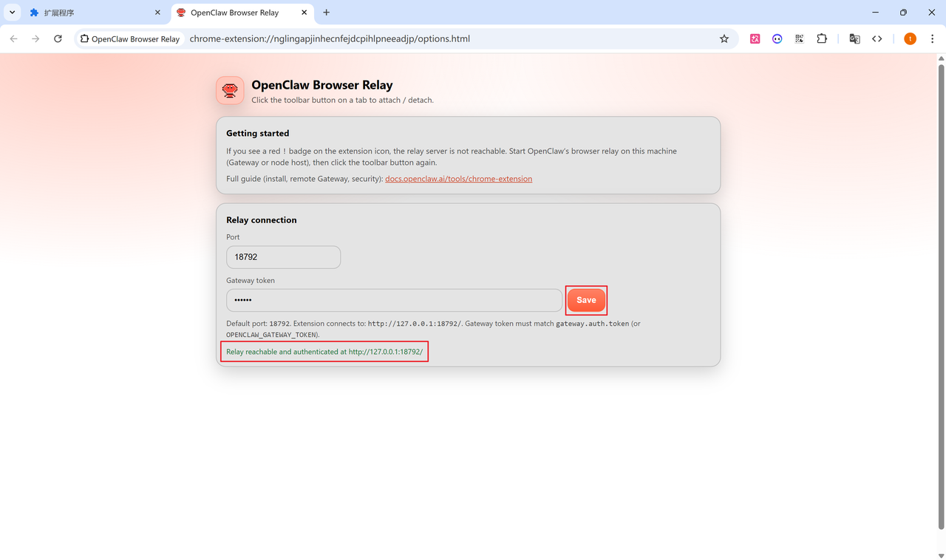The width and height of the screenshot is (946, 560).
Task: Reload the page with the refresh button
Action: click(58, 39)
